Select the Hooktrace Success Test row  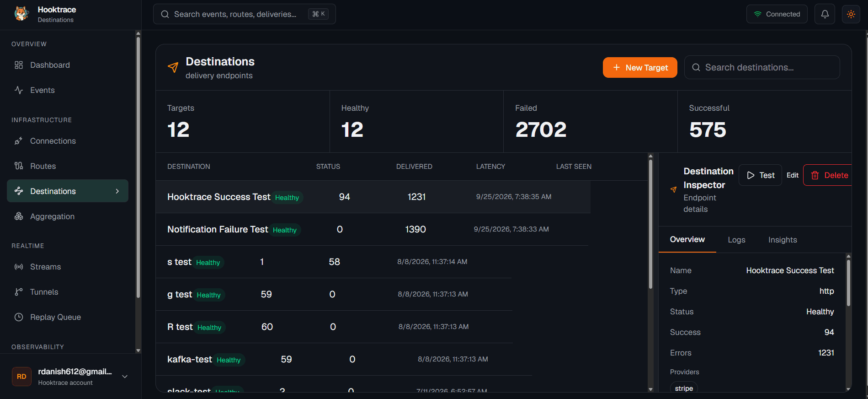373,197
